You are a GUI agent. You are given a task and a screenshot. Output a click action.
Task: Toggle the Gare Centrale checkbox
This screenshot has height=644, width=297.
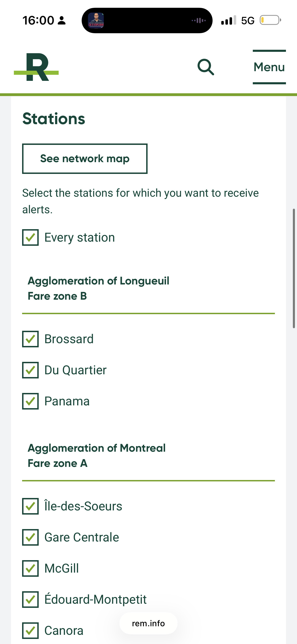30,537
